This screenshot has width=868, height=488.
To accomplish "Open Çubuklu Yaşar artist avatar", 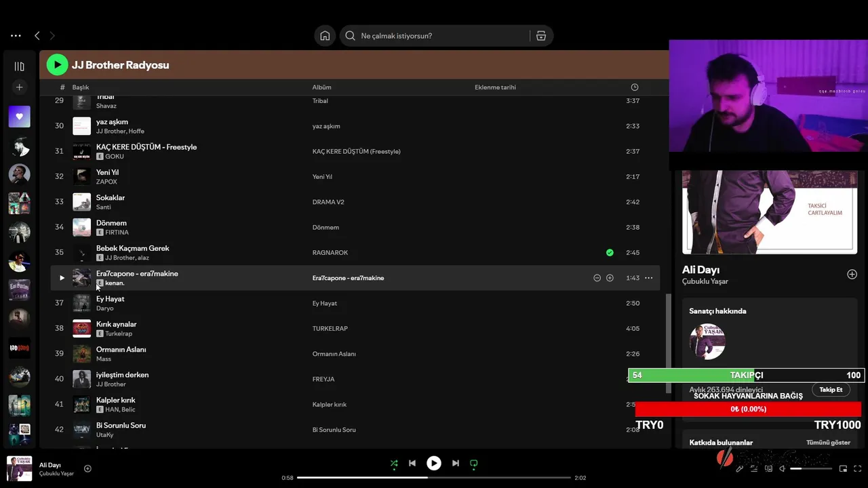I will pos(707,342).
